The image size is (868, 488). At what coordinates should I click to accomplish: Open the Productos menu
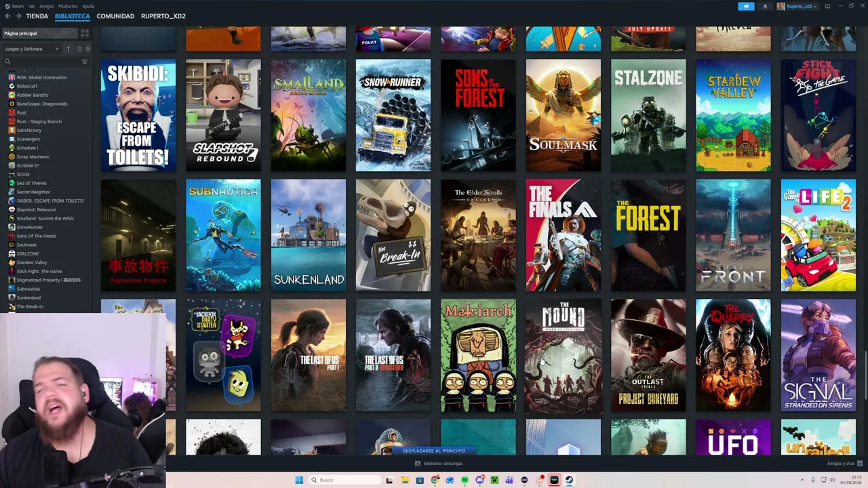click(x=68, y=6)
